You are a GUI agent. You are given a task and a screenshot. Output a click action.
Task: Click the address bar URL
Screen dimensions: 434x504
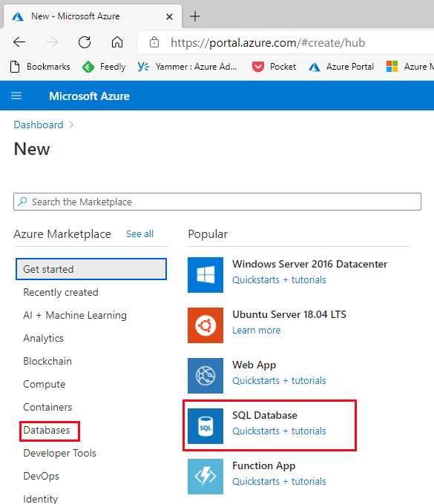pyautogui.click(x=268, y=43)
